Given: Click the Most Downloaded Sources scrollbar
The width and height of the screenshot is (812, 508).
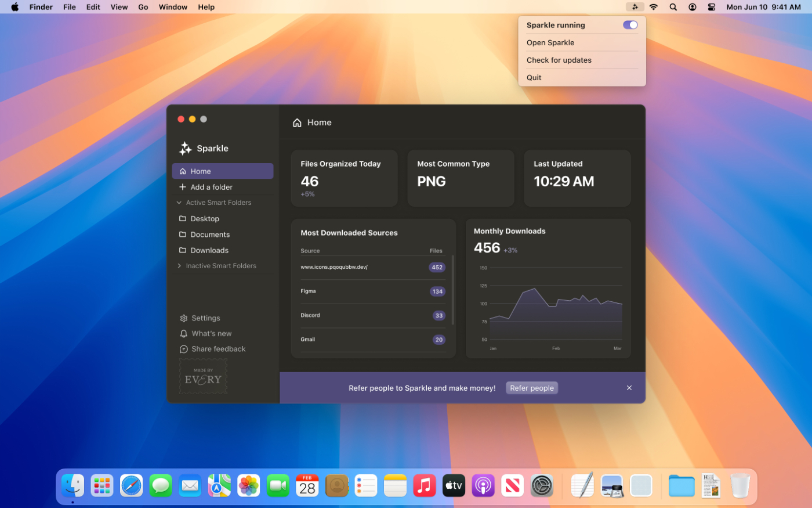Looking at the screenshot, I should tap(452, 290).
